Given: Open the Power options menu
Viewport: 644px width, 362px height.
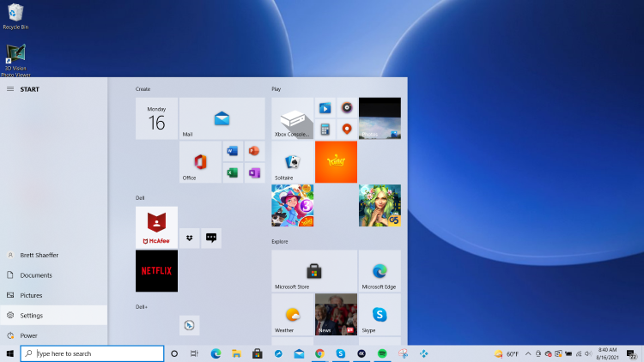Looking at the screenshot, I should [x=29, y=335].
